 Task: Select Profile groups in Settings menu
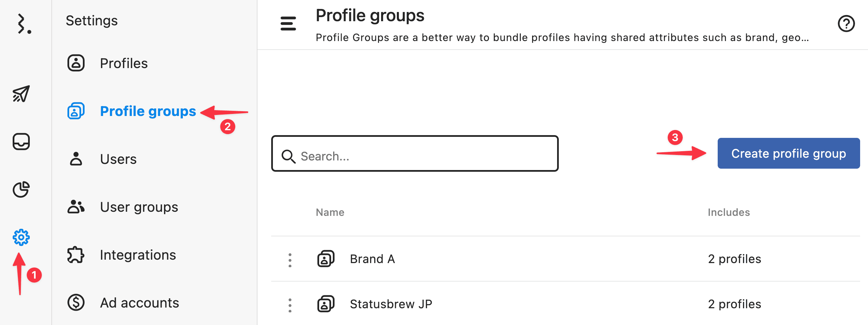coord(148,111)
